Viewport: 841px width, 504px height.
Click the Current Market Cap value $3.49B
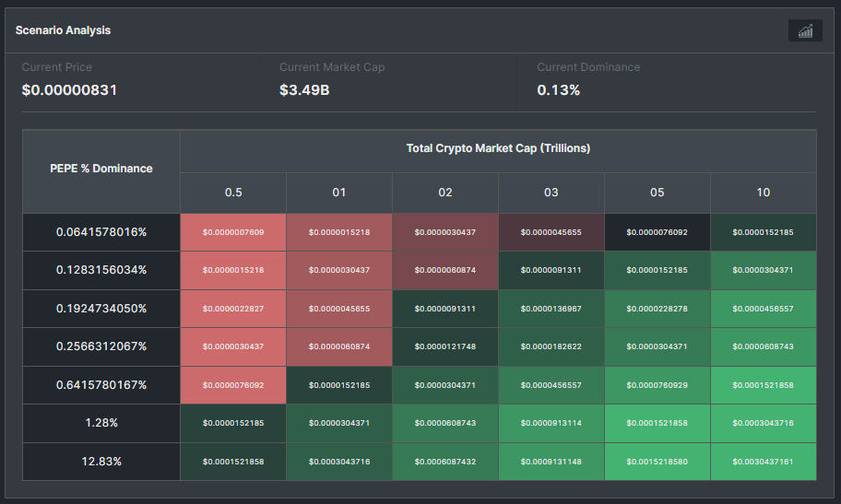304,90
